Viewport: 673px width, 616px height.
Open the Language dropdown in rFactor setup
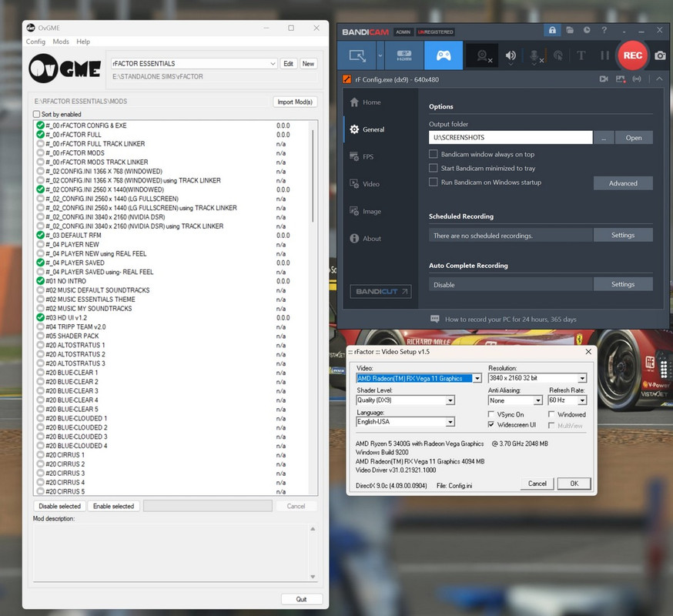[x=450, y=422]
